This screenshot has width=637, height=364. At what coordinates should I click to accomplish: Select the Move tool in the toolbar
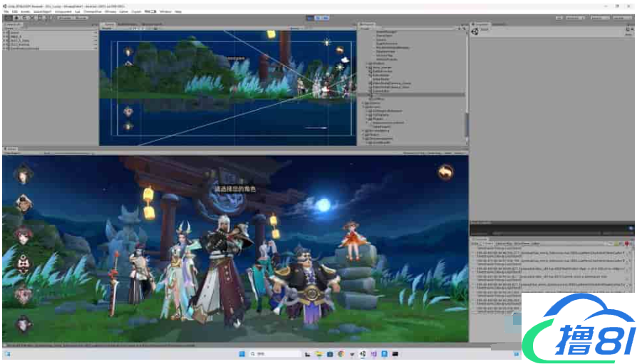point(14,17)
